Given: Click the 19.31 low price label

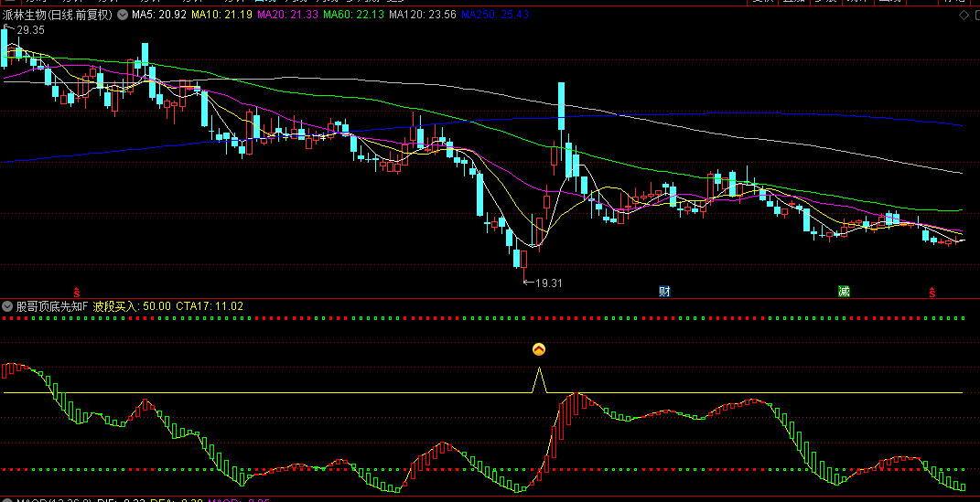Looking at the screenshot, I should tap(549, 283).
